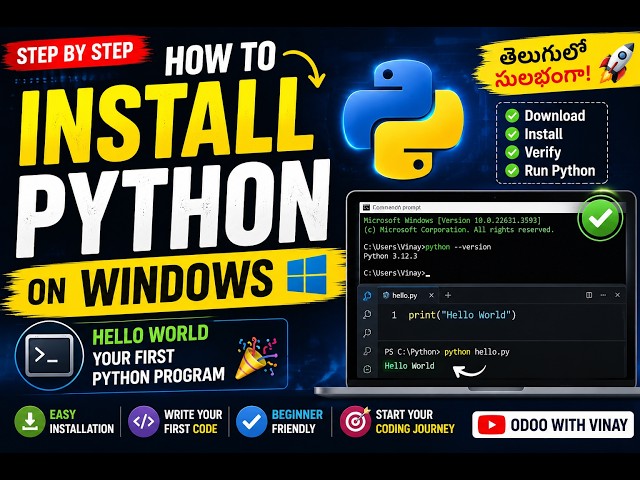Click the plus button to add a new tab
The height and width of the screenshot is (480, 640).
pos(448,295)
